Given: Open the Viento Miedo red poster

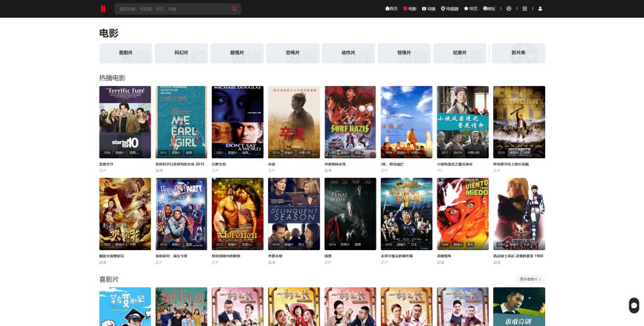Looking at the screenshot, I should pos(463,214).
